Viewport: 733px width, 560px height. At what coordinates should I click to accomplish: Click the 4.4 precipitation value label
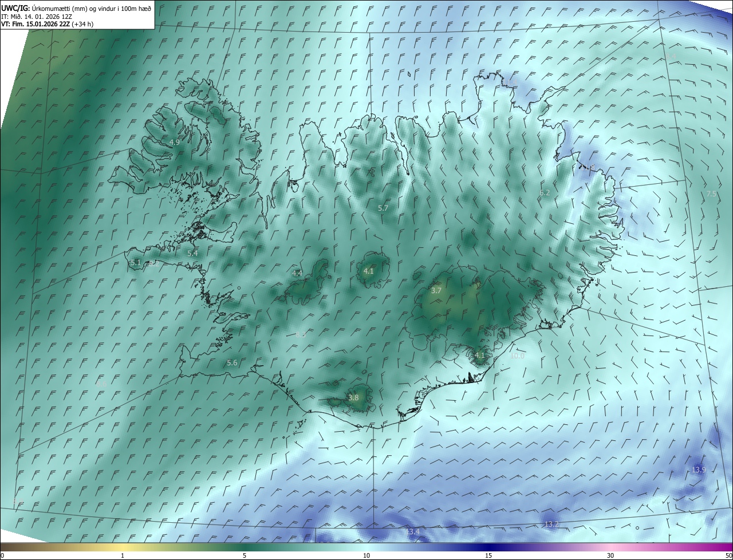[x=297, y=274]
